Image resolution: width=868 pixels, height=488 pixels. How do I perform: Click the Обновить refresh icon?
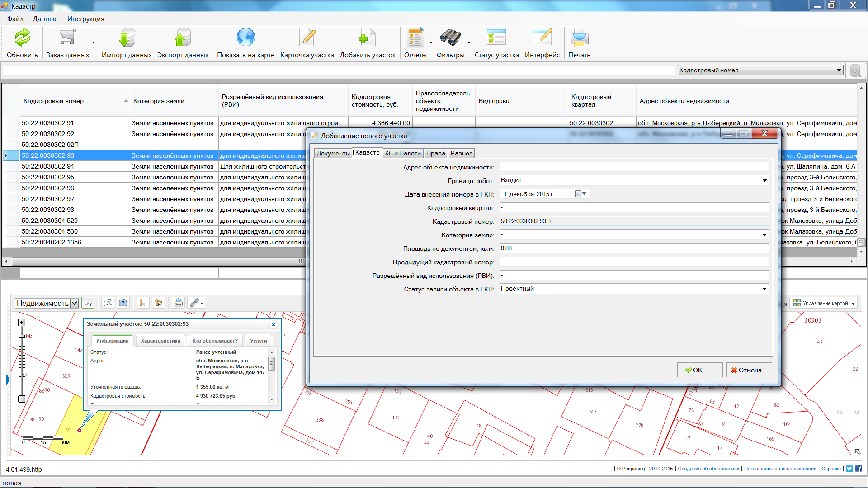pyautogui.click(x=22, y=38)
